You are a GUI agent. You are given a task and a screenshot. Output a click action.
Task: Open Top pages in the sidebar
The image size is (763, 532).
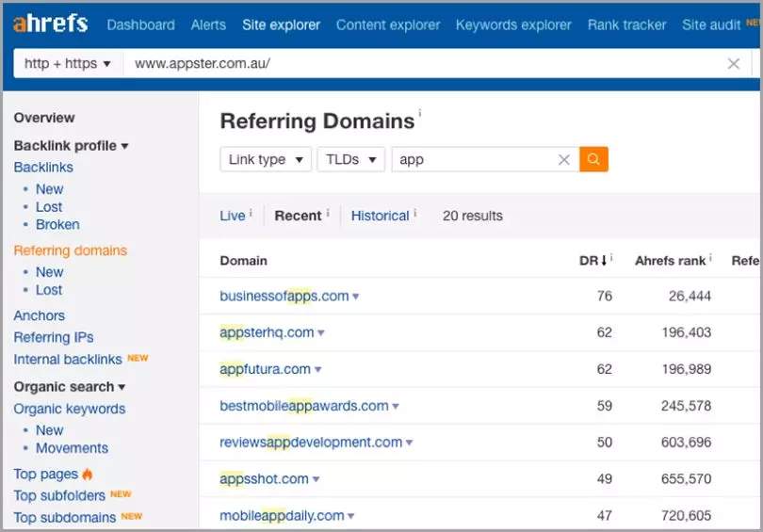pos(46,475)
